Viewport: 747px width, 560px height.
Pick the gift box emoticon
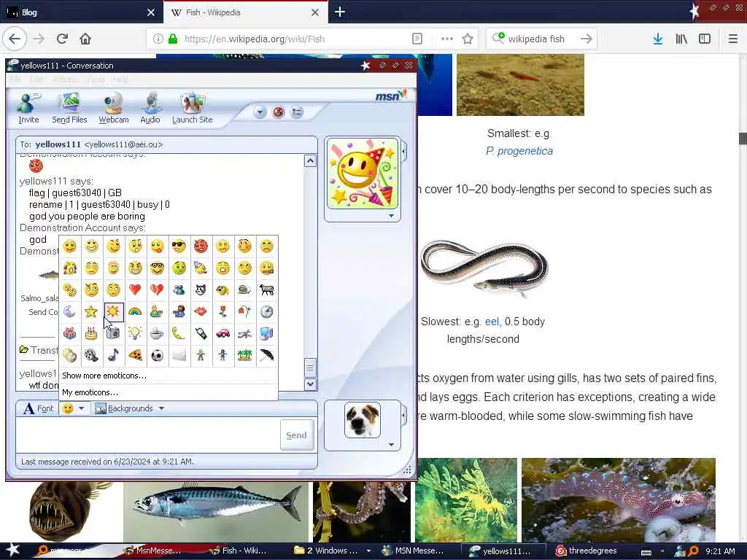pyautogui.click(x=69, y=333)
